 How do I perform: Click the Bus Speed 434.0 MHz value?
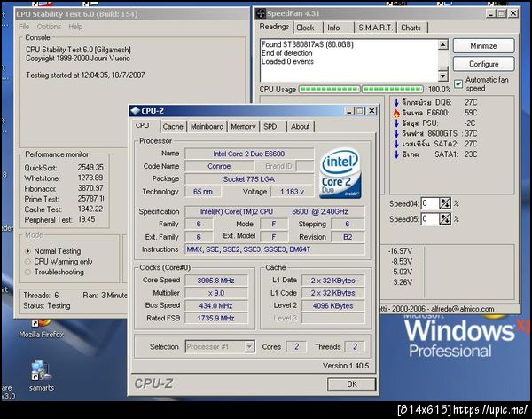216,306
